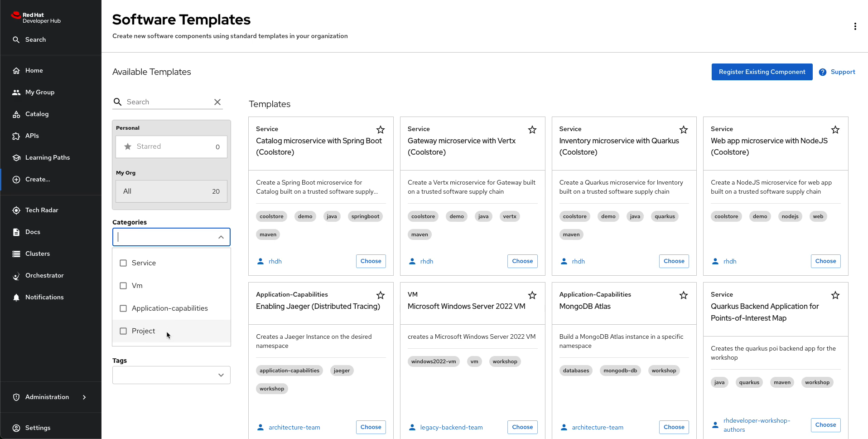Open Learning Paths from the sidebar
Image resolution: width=868 pixels, height=439 pixels.
(x=47, y=157)
